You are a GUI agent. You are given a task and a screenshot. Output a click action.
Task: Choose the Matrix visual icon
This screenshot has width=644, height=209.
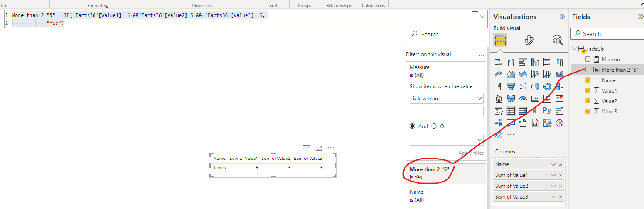[x=523, y=111]
